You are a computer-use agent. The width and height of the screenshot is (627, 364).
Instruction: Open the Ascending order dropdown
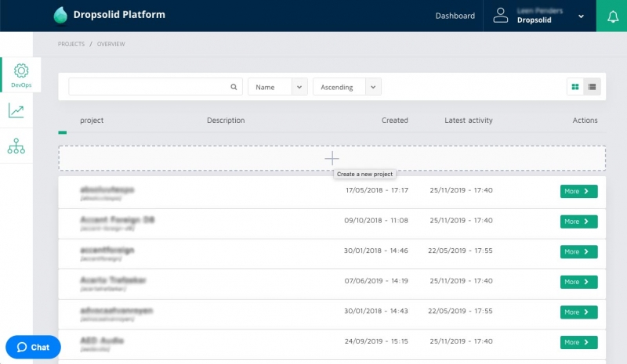[x=346, y=87]
